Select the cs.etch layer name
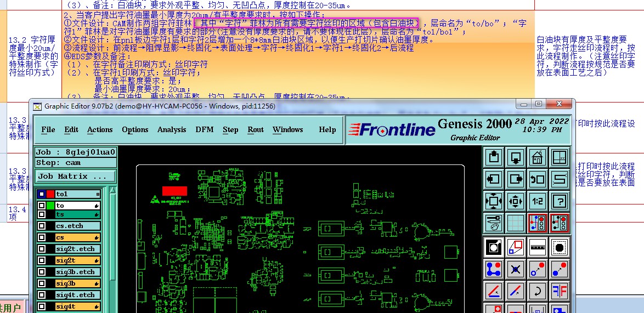 coord(78,226)
